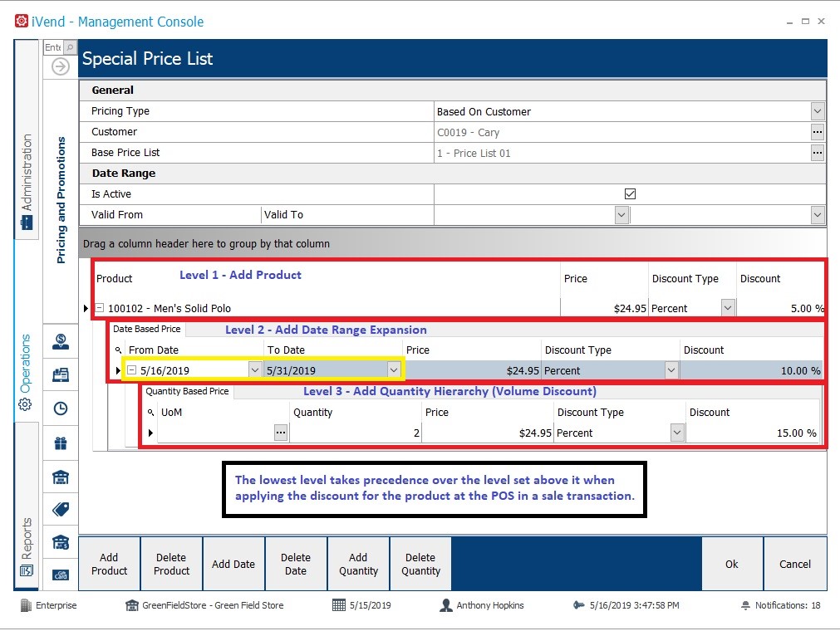This screenshot has width=840, height=631.
Task: Click the search magnifier icon near Enter box
Action: coord(70,47)
